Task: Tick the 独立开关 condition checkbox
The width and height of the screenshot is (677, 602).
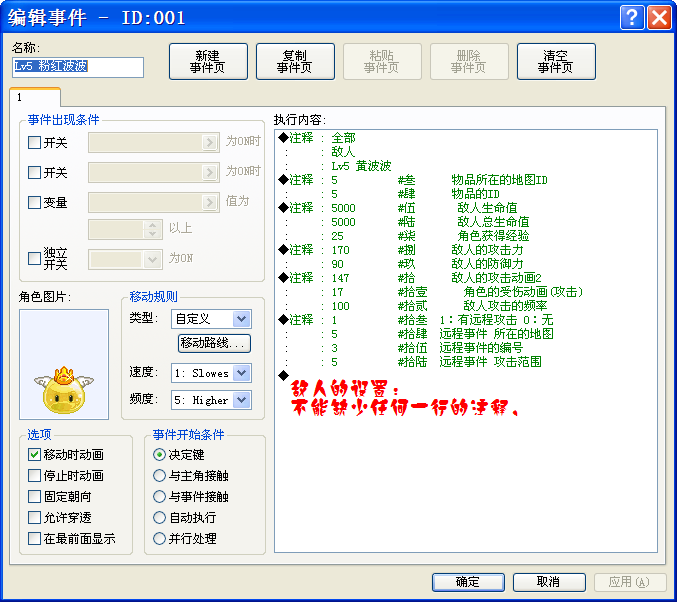Action: [x=34, y=259]
